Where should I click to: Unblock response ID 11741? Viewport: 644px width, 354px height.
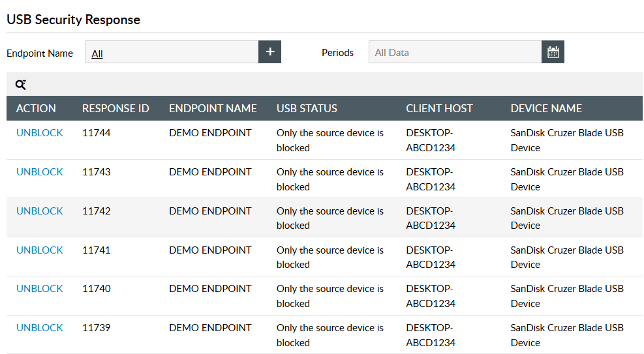tap(40, 250)
